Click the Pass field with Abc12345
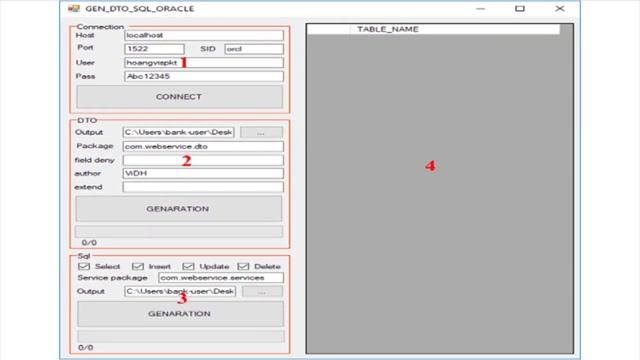Viewport: 640px width, 360px height. click(204, 76)
